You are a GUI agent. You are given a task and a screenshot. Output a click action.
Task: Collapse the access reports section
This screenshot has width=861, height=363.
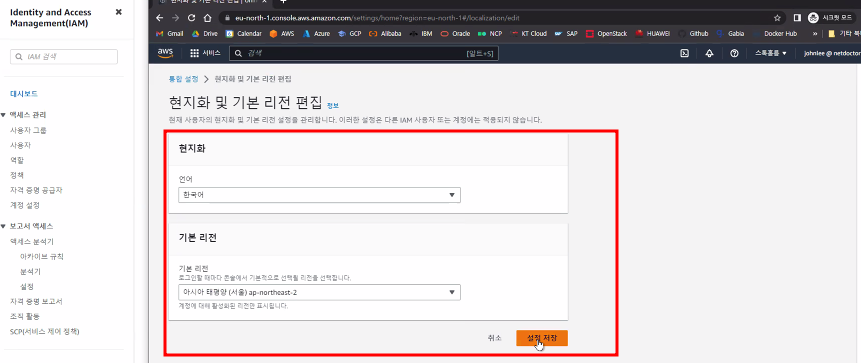[x=3, y=226]
